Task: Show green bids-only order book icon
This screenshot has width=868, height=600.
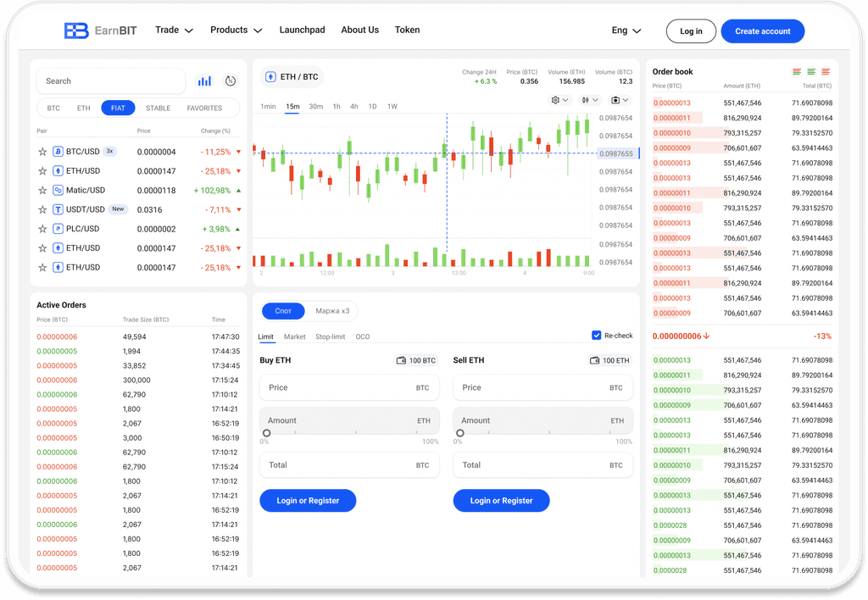Action: (811, 71)
